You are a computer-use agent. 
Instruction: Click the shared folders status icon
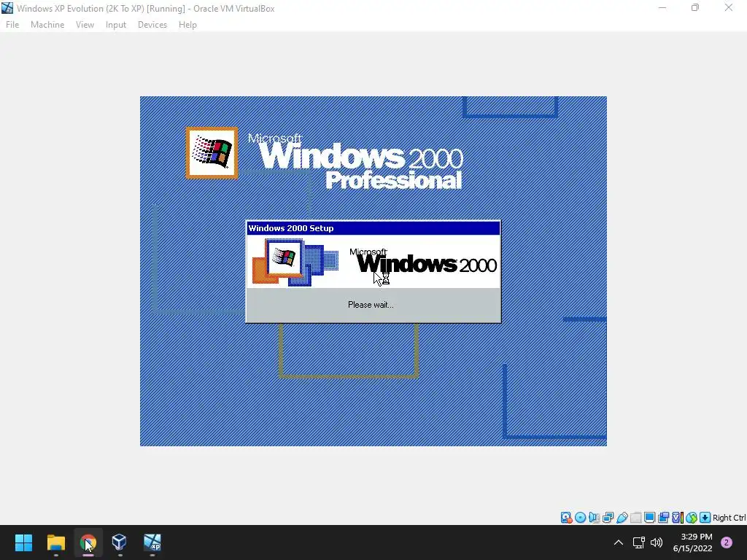(635, 518)
